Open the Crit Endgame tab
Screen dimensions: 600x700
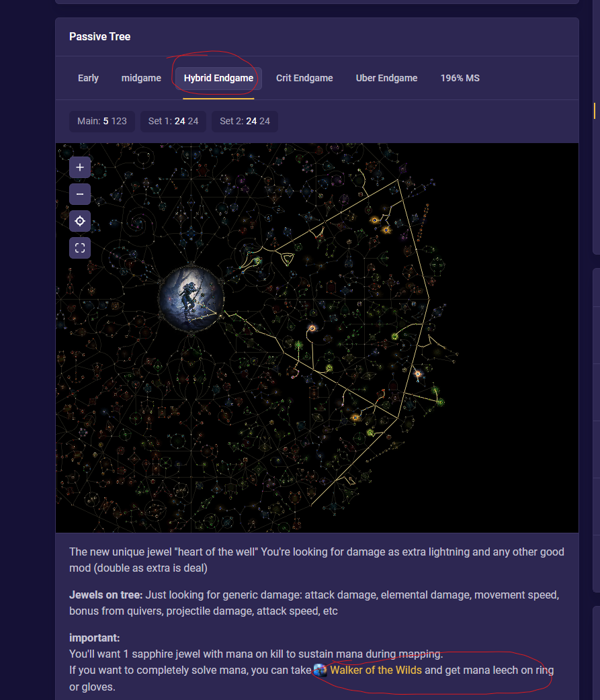[x=304, y=78]
